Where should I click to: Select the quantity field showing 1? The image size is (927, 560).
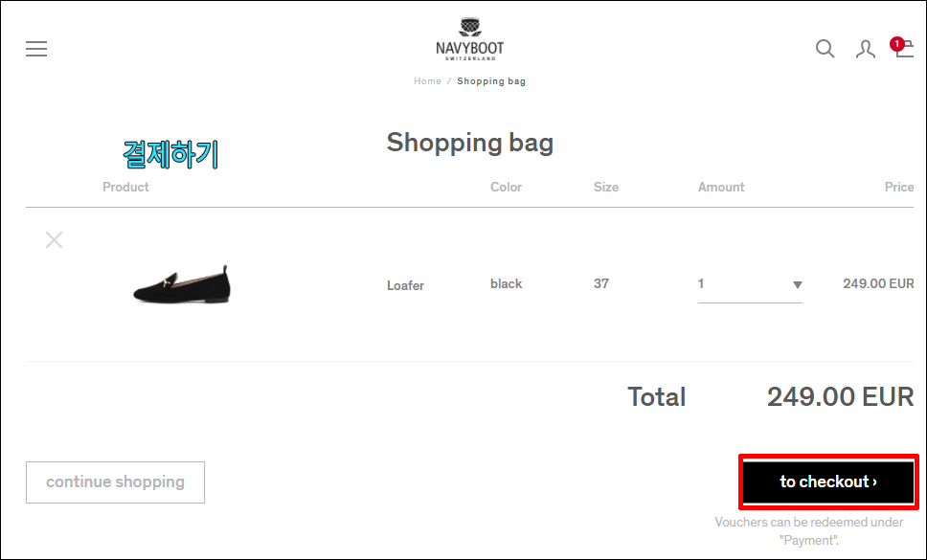750,284
